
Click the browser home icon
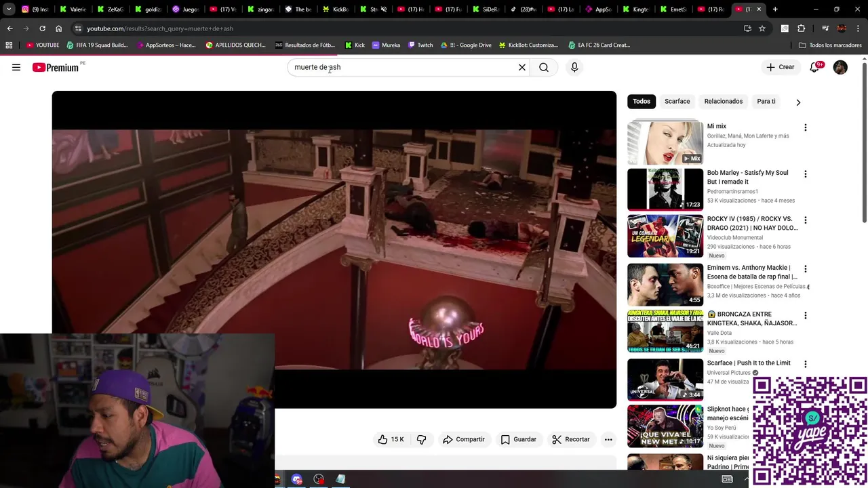point(58,28)
